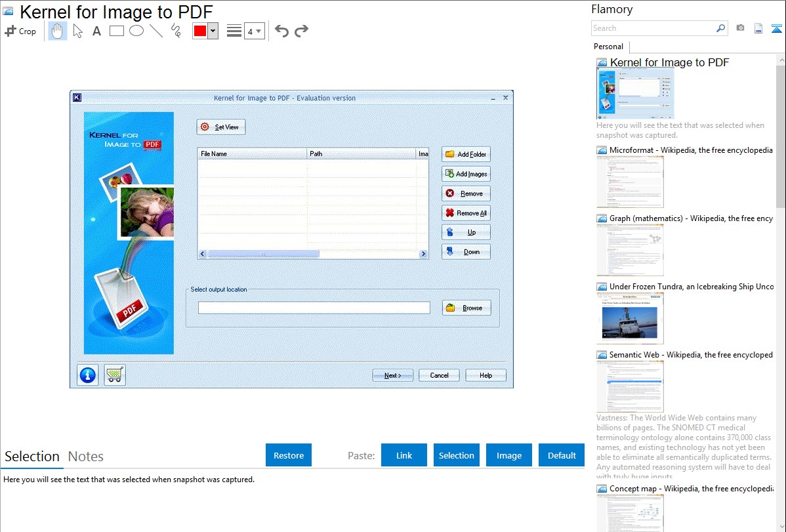Screen dimensions: 786x532
Task: Click the Ima column header
Action: pos(423,153)
